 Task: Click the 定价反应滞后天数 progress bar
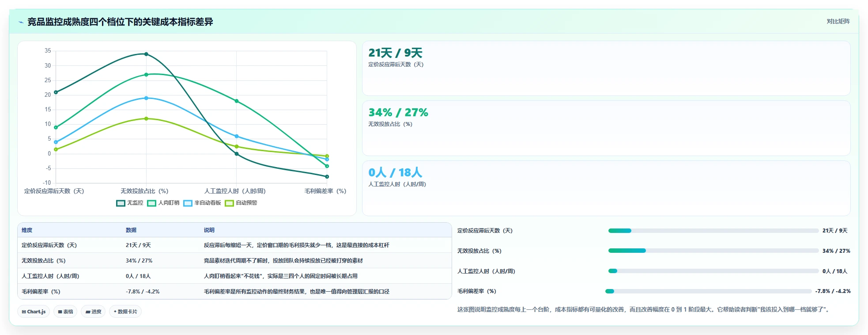click(x=713, y=231)
